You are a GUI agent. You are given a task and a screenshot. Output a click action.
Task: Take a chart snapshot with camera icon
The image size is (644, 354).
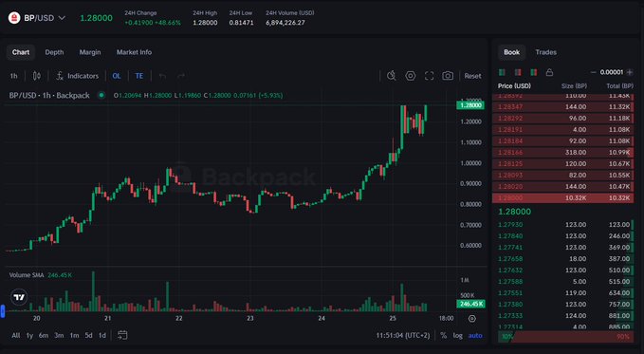tap(448, 76)
